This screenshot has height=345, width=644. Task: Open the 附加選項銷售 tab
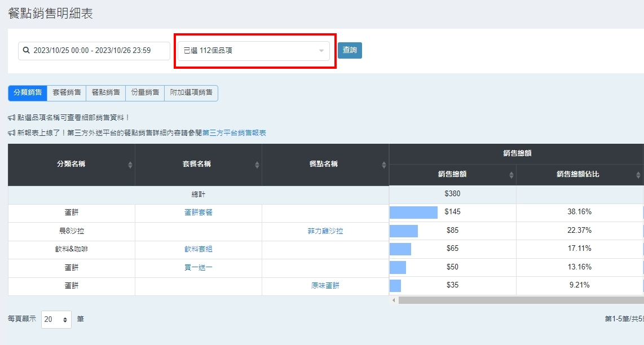coord(191,92)
